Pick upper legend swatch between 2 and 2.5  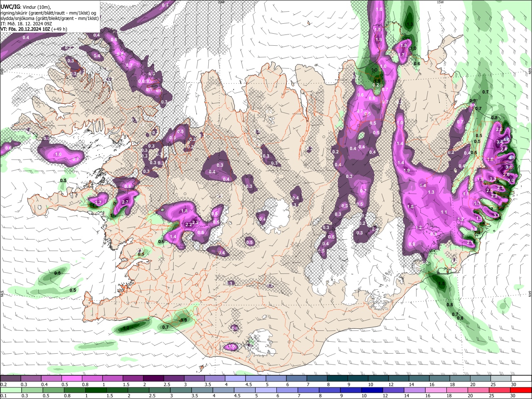coord(153,378)
